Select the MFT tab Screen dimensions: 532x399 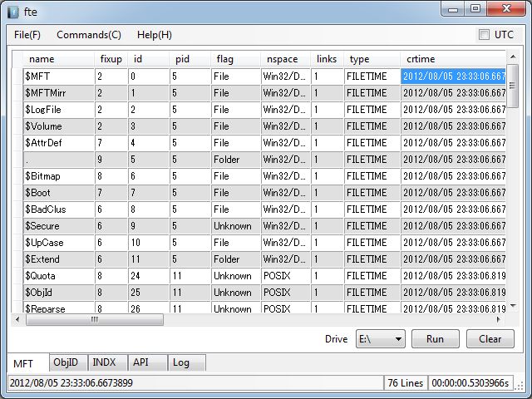click(27, 363)
